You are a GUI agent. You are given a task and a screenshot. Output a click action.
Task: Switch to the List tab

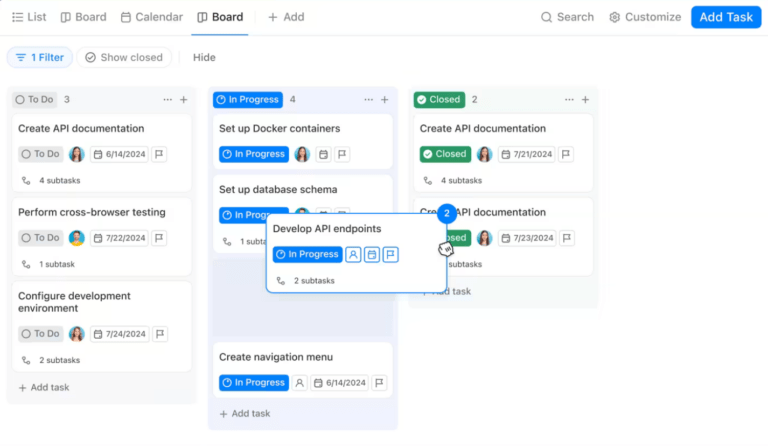tap(29, 17)
